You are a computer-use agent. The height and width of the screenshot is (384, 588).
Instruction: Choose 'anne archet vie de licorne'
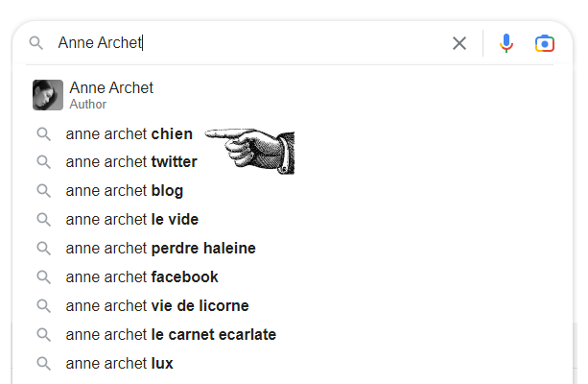point(157,306)
